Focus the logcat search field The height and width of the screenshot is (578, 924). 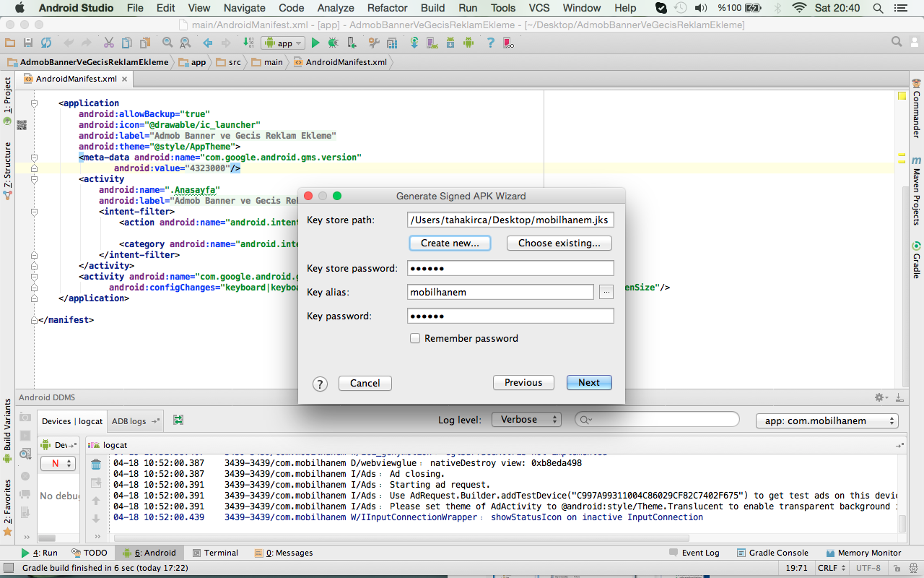(657, 419)
